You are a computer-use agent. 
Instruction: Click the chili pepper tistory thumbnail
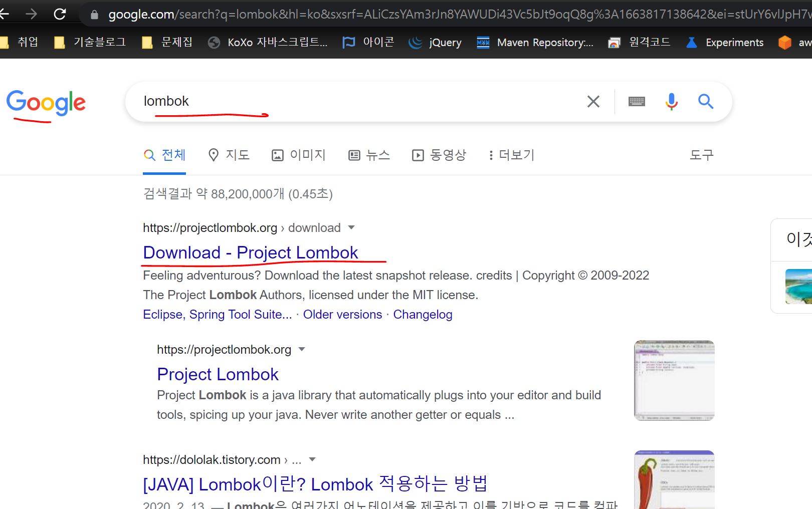pos(674,480)
